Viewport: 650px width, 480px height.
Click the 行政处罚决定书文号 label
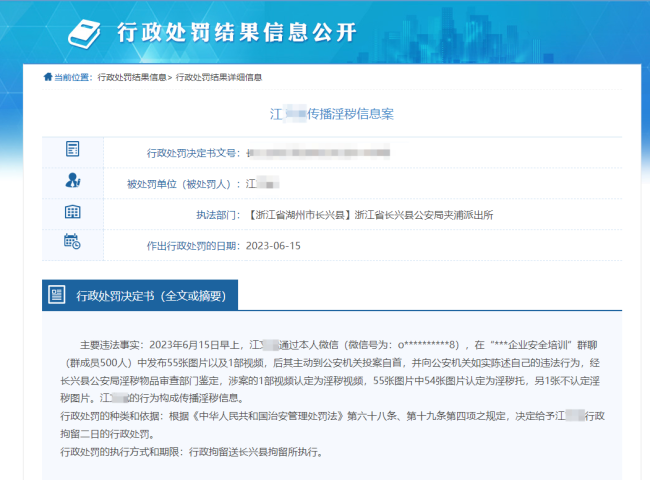192,153
